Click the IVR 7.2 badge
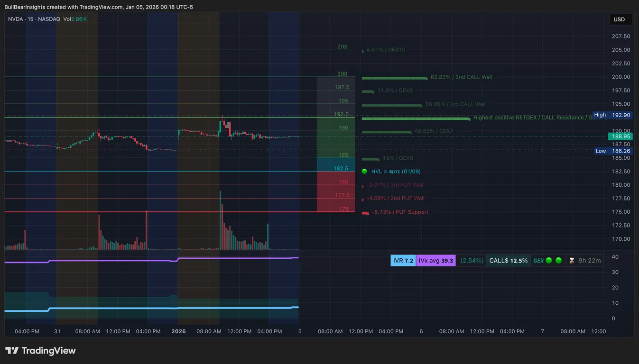The image size is (639, 364). (x=403, y=261)
